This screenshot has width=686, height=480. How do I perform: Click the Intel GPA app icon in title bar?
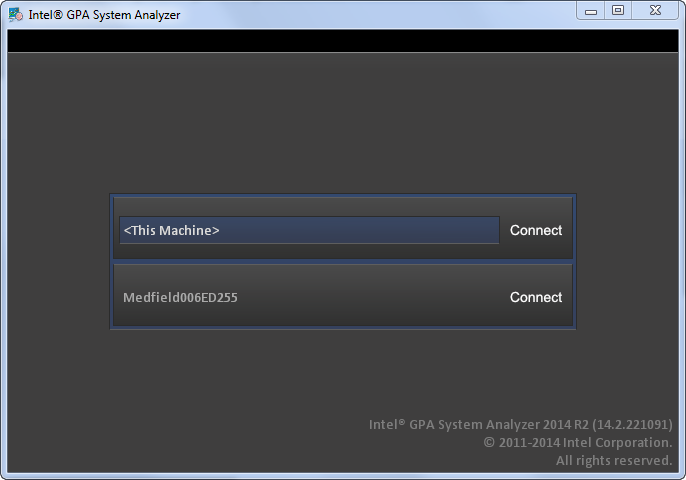(x=16, y=14)
